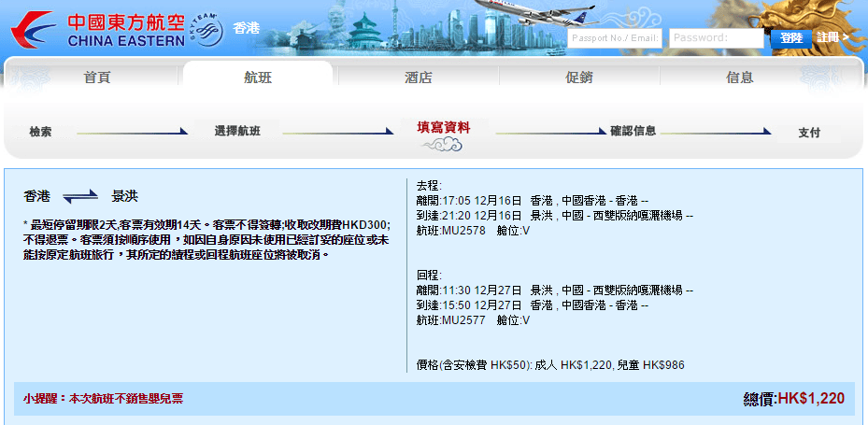Click the round-trip arrows between 香港 and 景洪

tap(80, 196)
